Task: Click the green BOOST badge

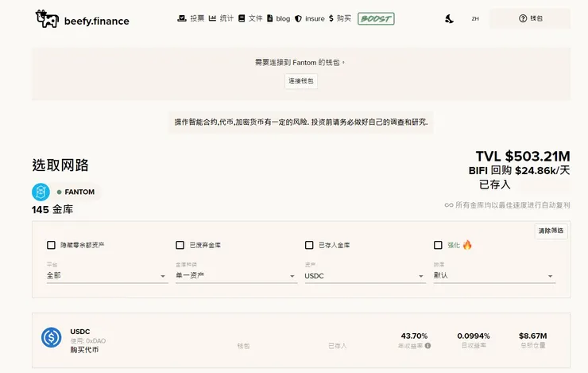Action: [x=376, y=18]
